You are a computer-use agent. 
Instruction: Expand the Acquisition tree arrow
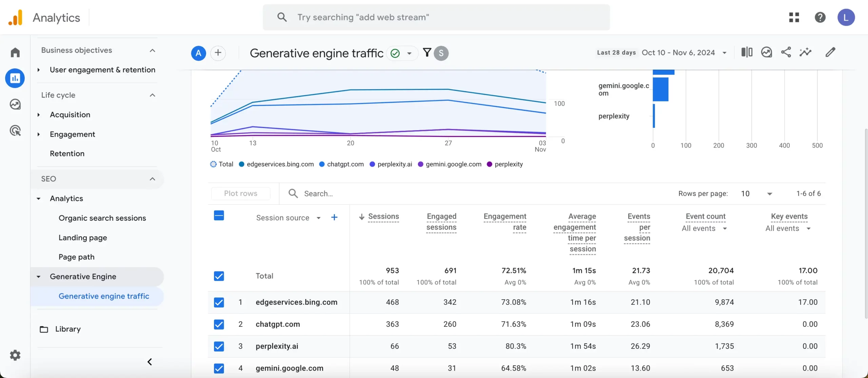(x=39, y=115)
